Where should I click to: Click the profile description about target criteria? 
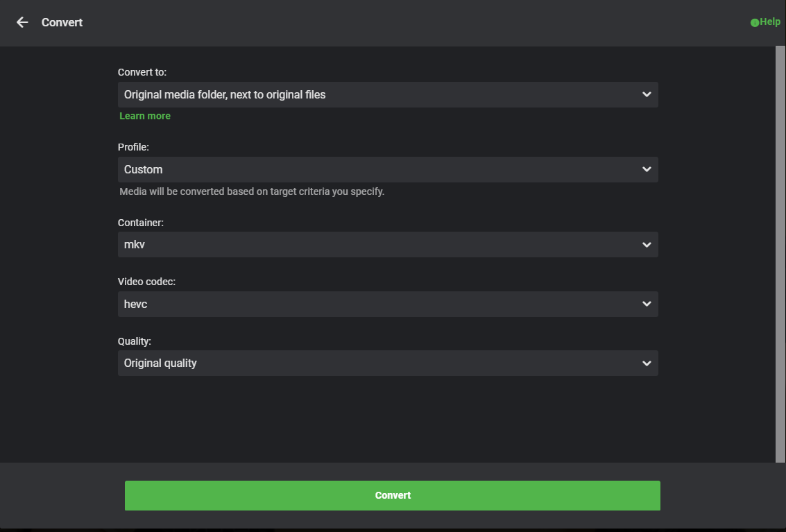pyautogui.click(x=252, y=191)
